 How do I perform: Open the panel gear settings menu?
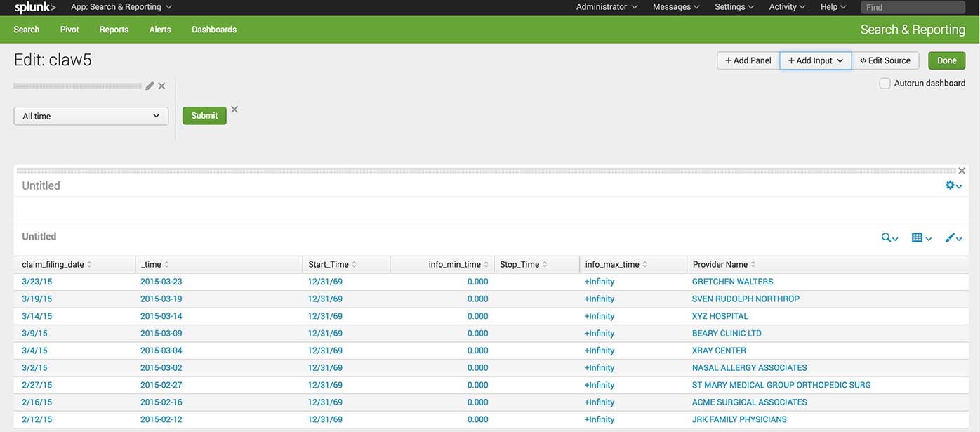pyautogui.click(x=953, y=185)
